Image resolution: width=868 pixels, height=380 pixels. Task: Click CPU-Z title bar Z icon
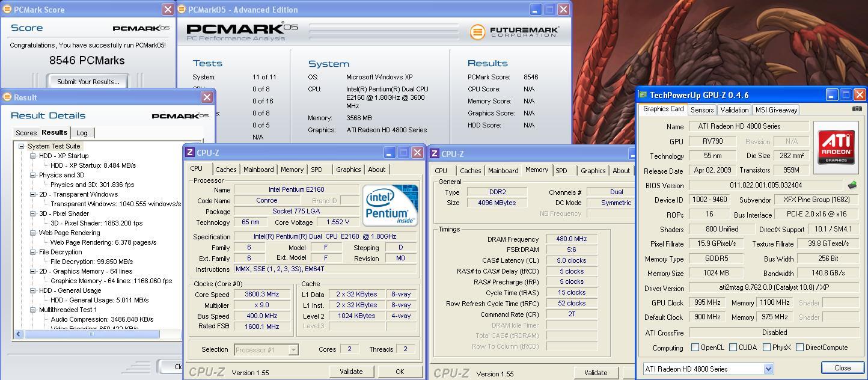pos(190,153)
